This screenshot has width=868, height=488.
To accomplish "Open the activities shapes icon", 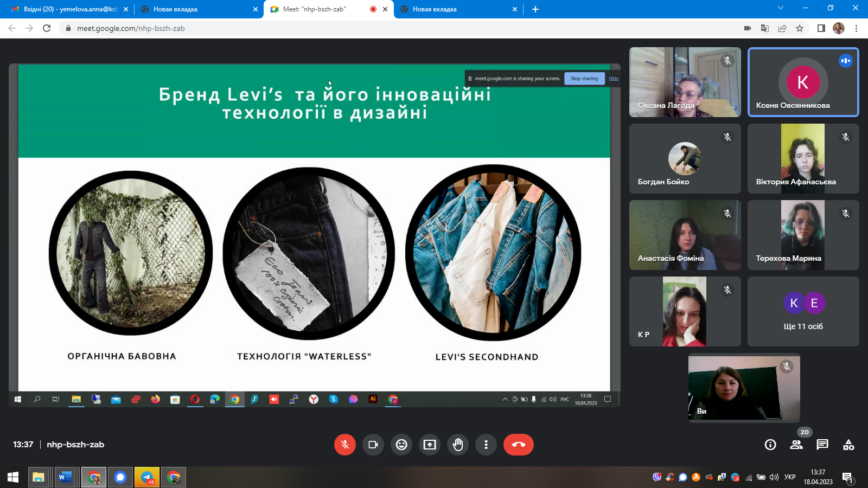I will [848, 445].
